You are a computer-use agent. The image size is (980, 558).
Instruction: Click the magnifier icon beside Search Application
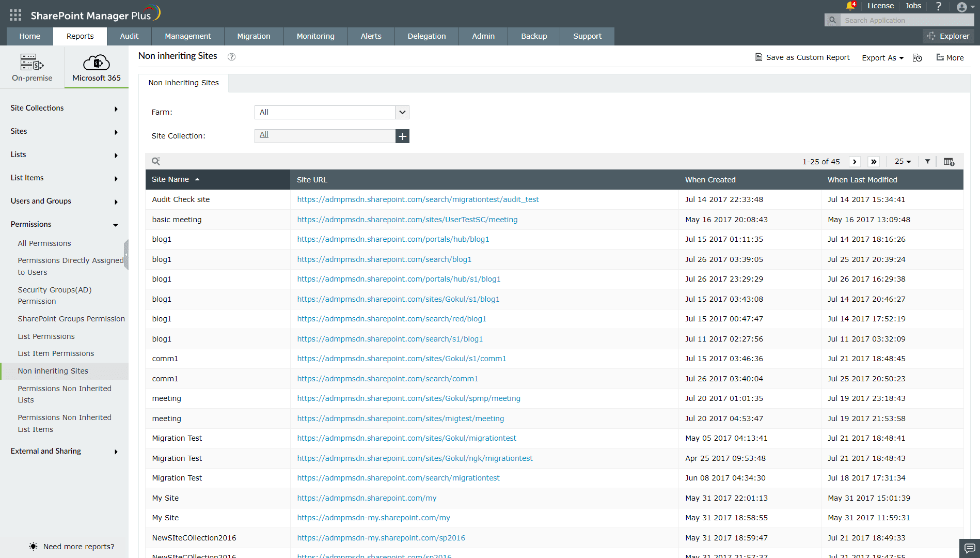click(832, 20)
